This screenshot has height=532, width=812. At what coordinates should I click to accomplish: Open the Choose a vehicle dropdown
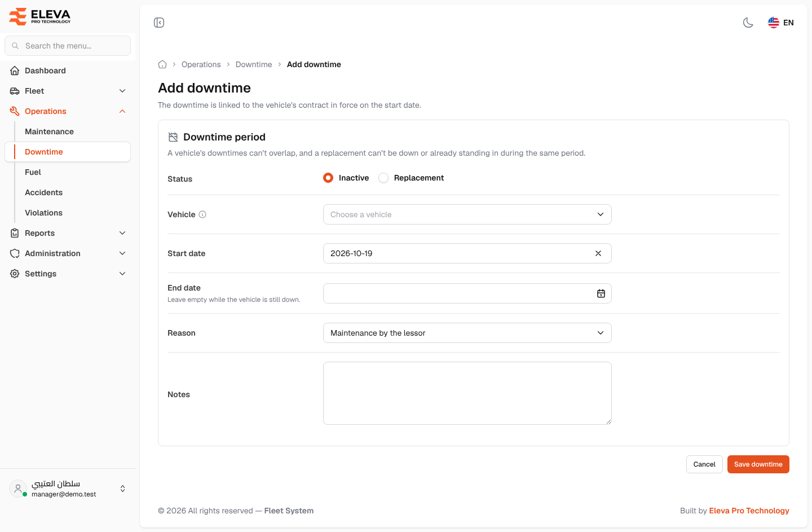coord(467,214)
